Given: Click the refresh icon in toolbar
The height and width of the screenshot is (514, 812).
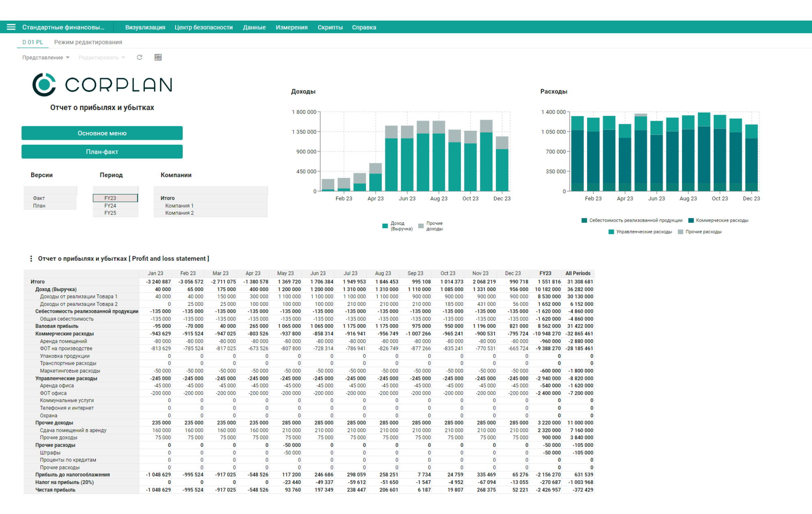Looking at the screenshot, I should (x=139, y=58).
